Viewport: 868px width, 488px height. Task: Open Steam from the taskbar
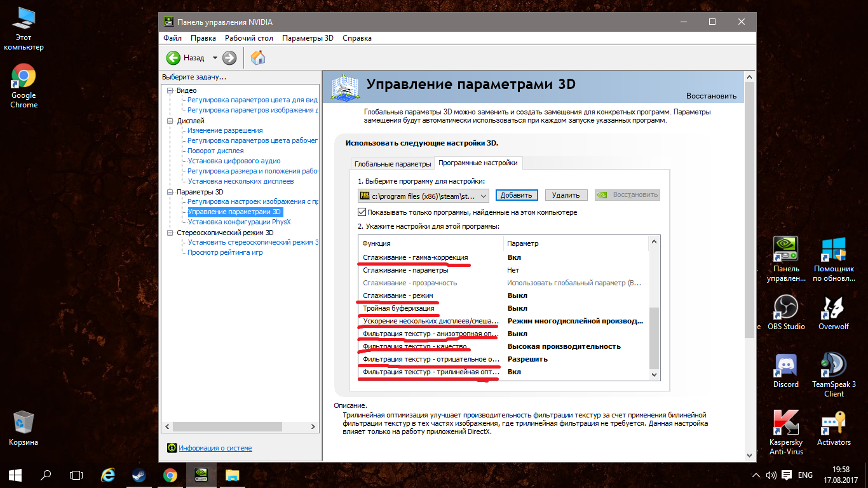click(139, 475)
